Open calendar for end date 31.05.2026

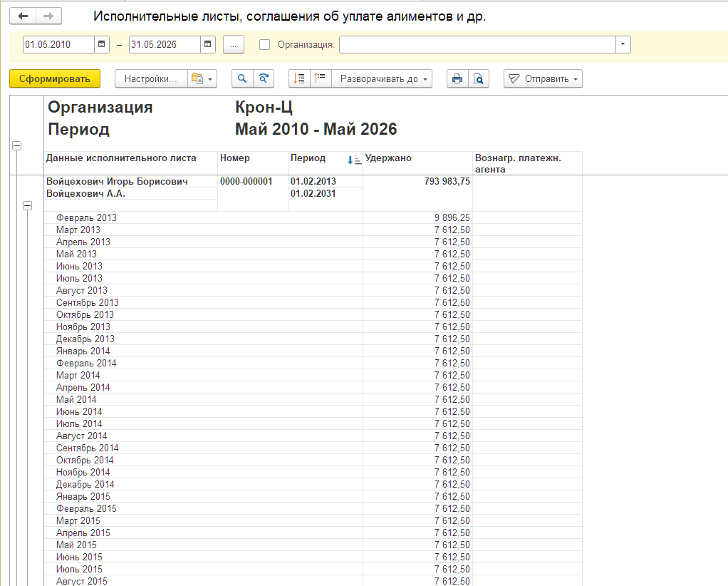(x=208, y=45)
